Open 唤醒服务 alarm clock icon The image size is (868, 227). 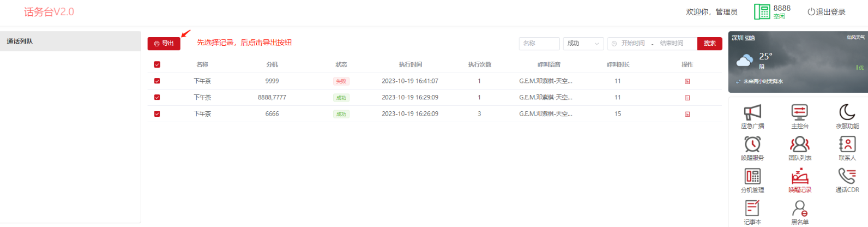tap(752, 145)
